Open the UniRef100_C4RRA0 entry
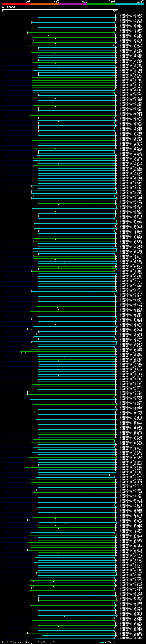Image resolution: width=146 pixels, height=644 pixels. (131, 35)
